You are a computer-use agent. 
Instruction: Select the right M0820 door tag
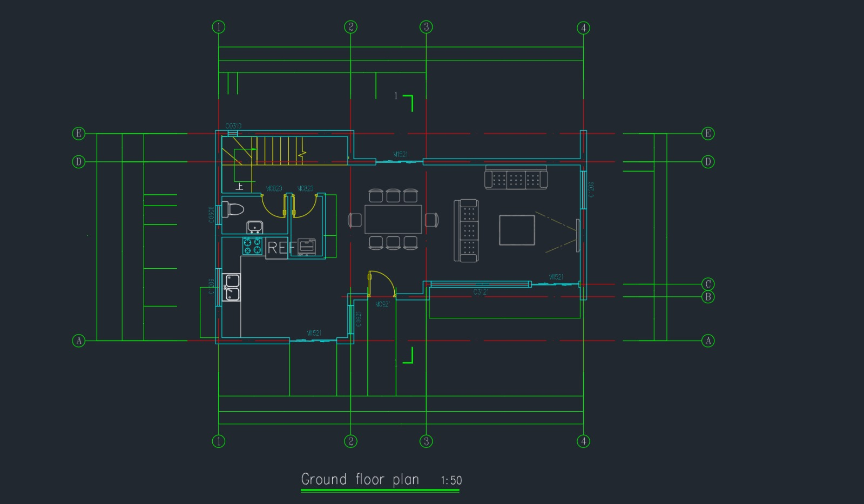tap(306, 188)
